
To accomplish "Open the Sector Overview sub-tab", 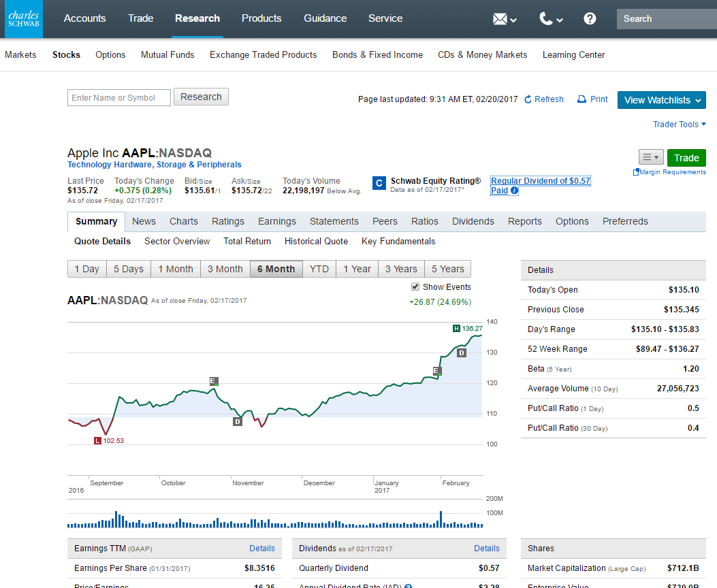I will point(177,241).
